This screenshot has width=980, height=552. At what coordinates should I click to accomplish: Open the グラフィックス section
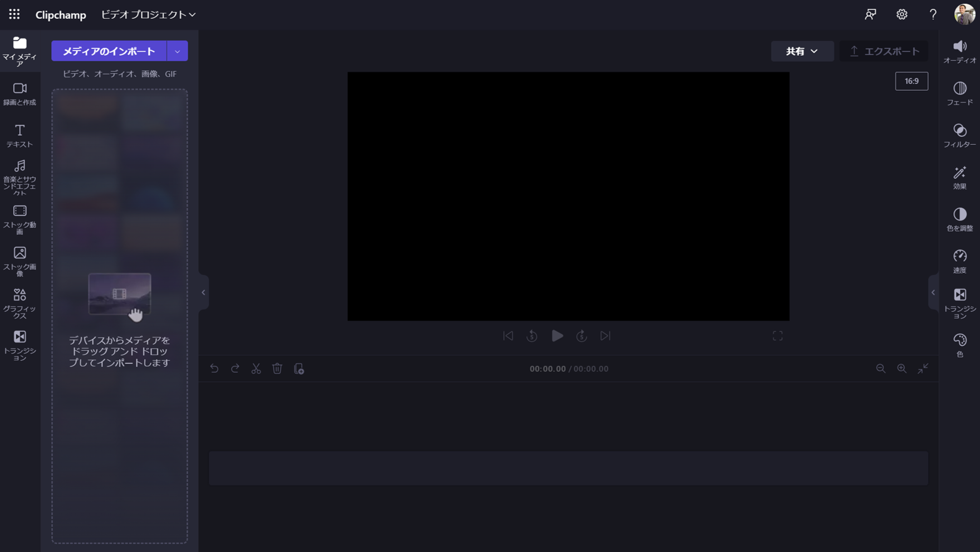[x=20, y=301]
